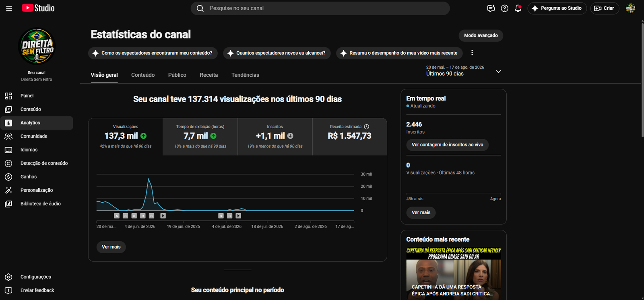Select the Receita estimada metric card
The image size is (644, 300).
point(350,137)
